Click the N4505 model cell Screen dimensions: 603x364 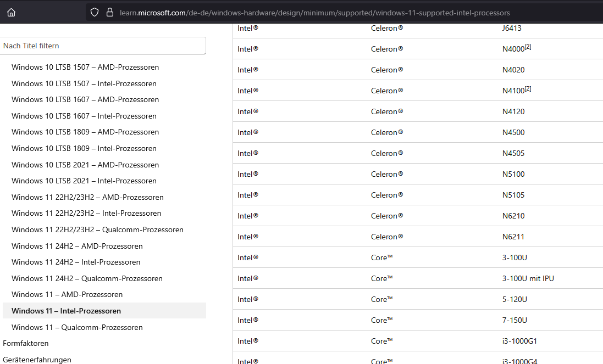(x=513, y=153)
